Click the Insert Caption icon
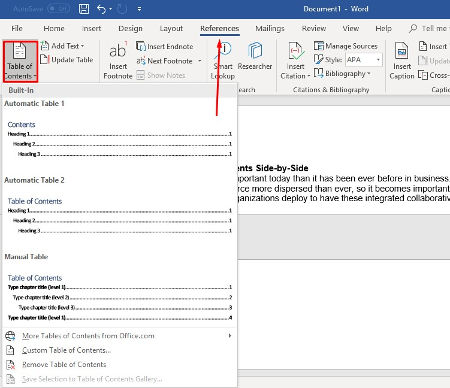Image resolution: width=450 pixels, height=388 pixels. point(401,51)
